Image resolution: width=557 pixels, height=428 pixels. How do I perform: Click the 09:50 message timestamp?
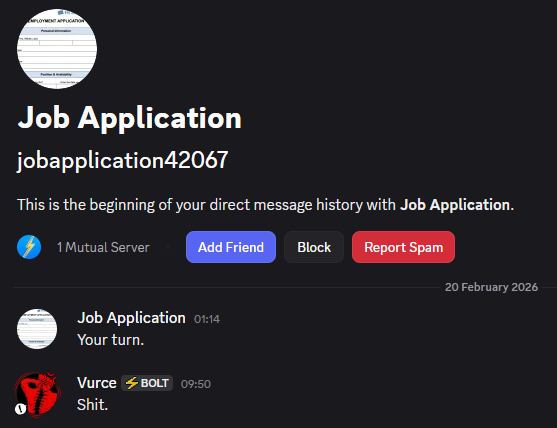point(196,384)
